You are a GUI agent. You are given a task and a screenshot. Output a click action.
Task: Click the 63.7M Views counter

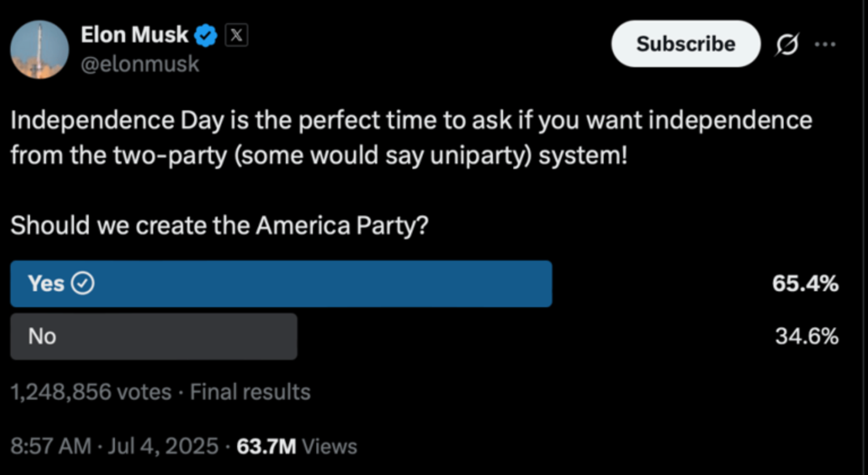click(297, 446)
